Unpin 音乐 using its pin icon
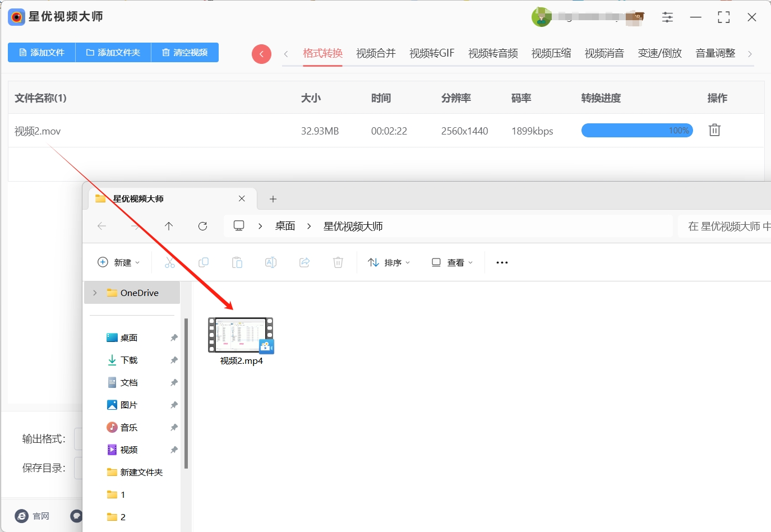The width and height of the screenshot is (771, 532). point(174,427)
